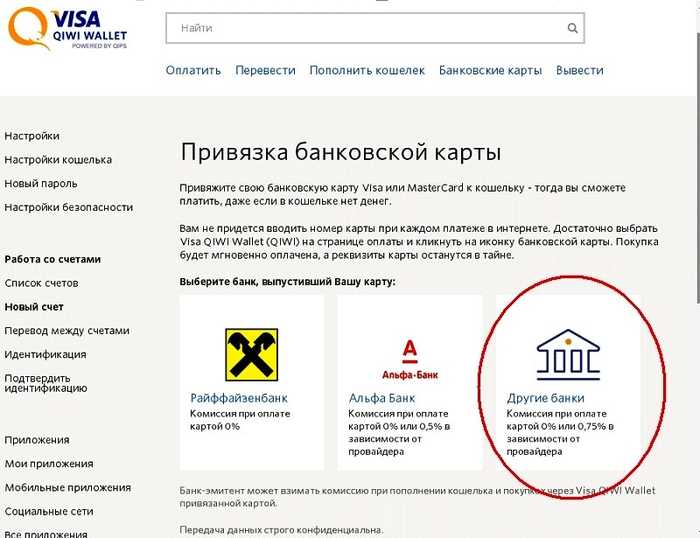Open the Оплатить menu item
Viewport: 700px width, 538px height.
[193, 71]
